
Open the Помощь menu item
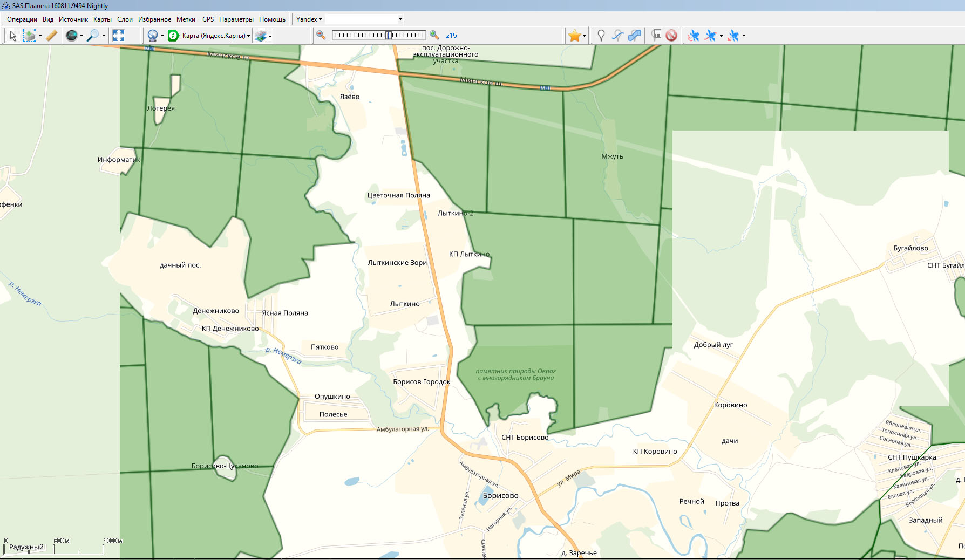pos(272,19)
